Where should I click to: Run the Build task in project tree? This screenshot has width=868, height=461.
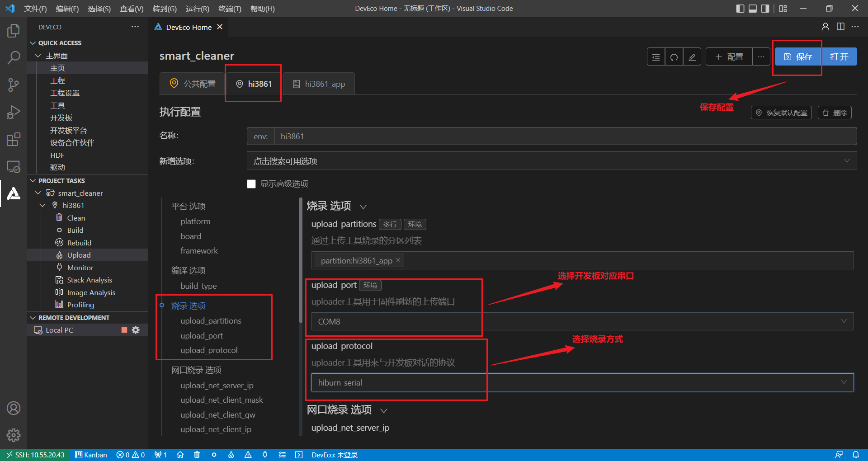pos(75,230)
